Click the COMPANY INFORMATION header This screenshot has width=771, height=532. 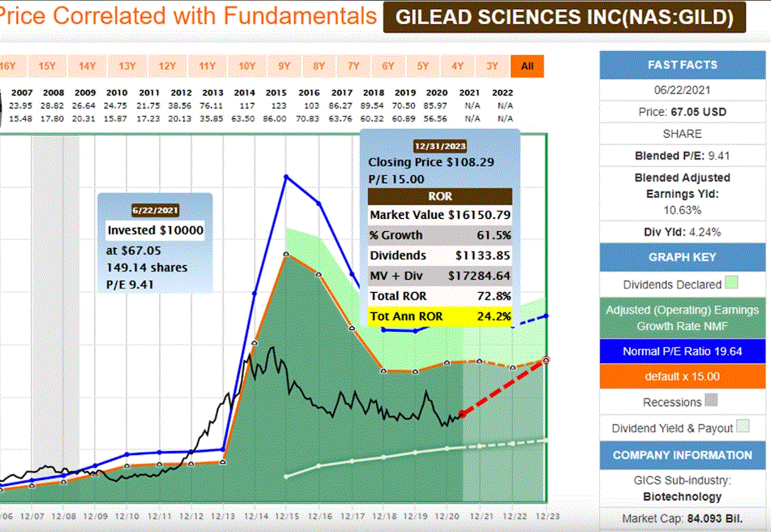(x=683, y=455)
